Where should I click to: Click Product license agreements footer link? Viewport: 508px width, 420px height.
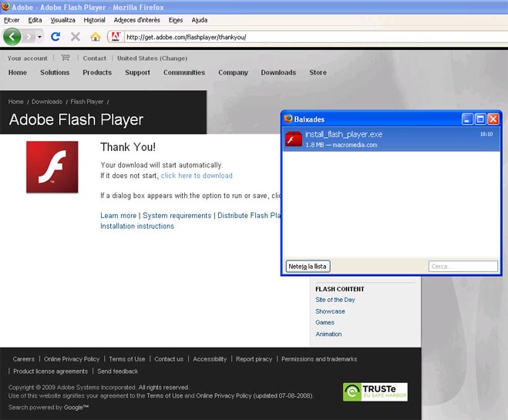51,371
